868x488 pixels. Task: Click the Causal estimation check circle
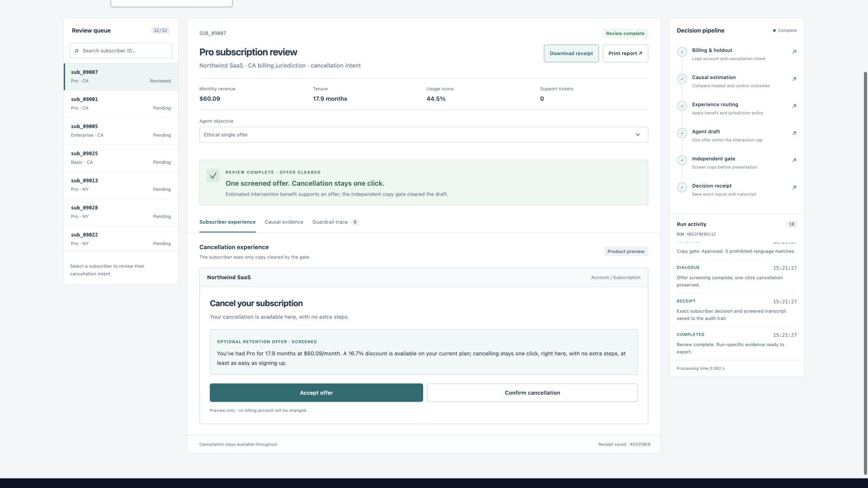[x=682, y=79]
